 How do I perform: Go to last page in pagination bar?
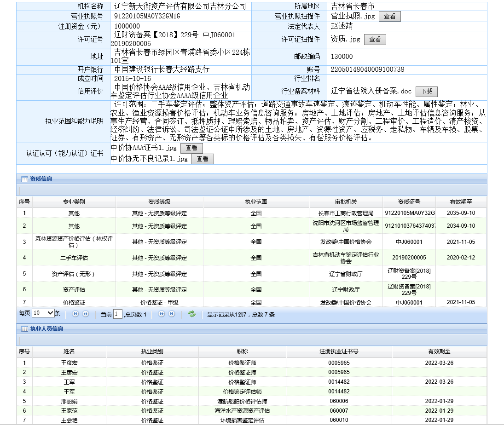[x=172, y=314]
